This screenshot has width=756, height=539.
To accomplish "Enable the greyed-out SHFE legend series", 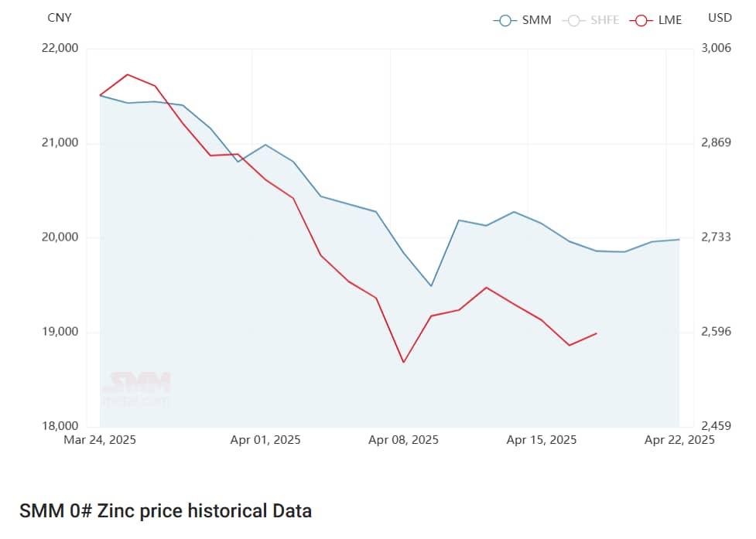I will click(604, 20).
